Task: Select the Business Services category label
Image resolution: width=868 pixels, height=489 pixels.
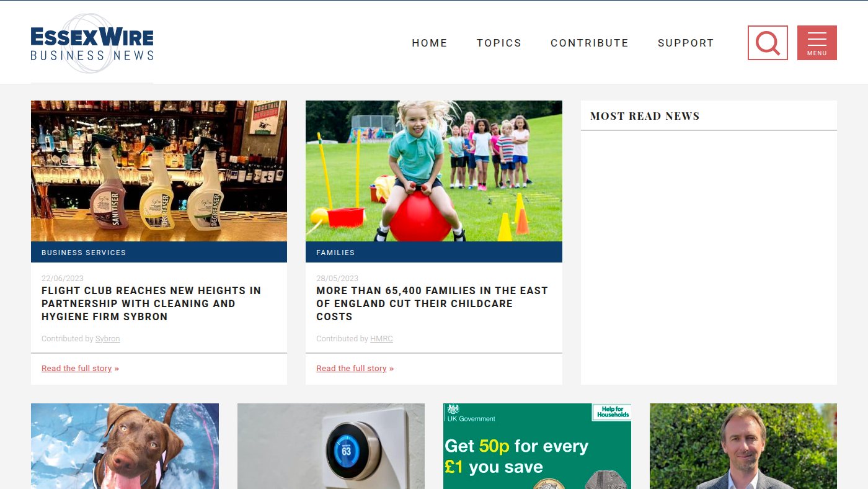Action: pyautogui.click(x=84, y=253)
